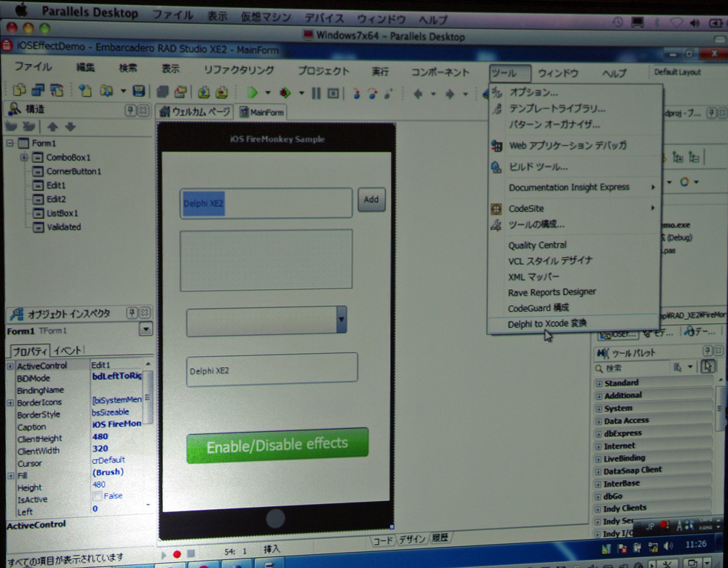Click the search magnifier in Tool Palette
The image size is (728, 568).
pos(599,368)
